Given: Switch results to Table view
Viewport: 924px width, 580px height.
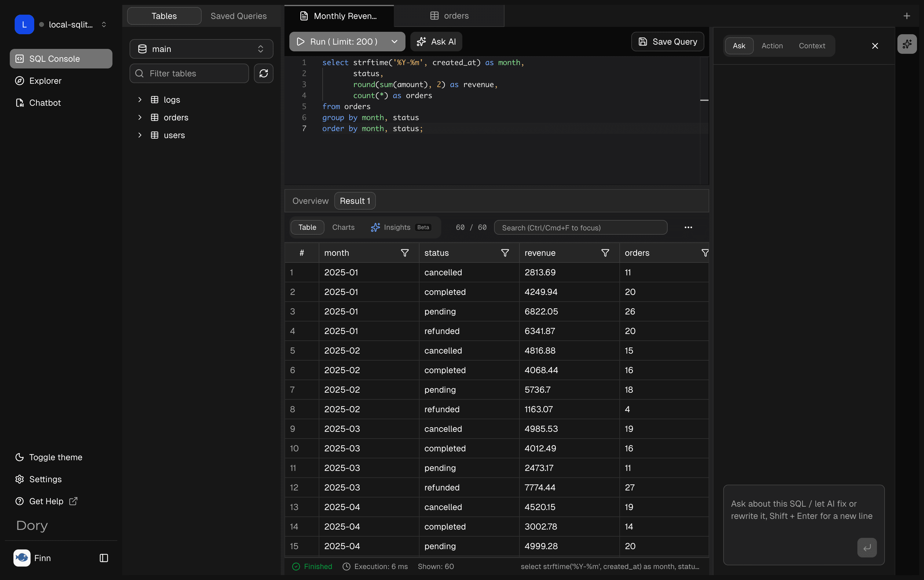Looking at the screenshot, I should pos(307,227).
